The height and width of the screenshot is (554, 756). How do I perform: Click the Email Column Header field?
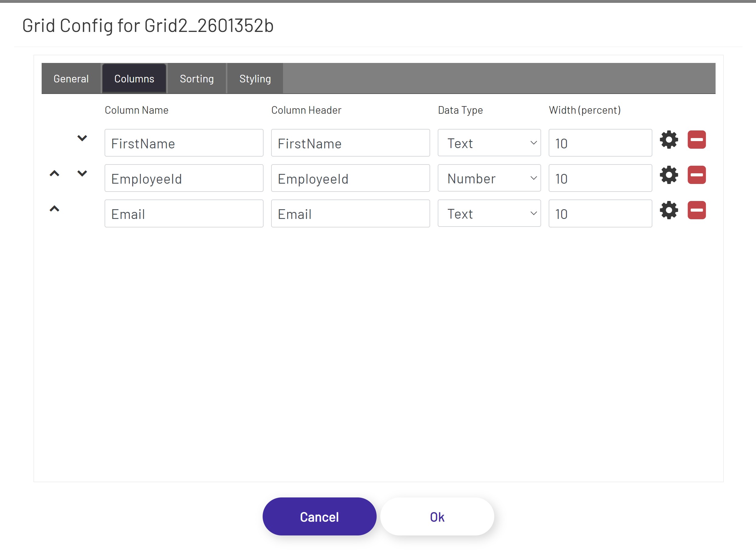pyautogui.click(x=350, y=214)
